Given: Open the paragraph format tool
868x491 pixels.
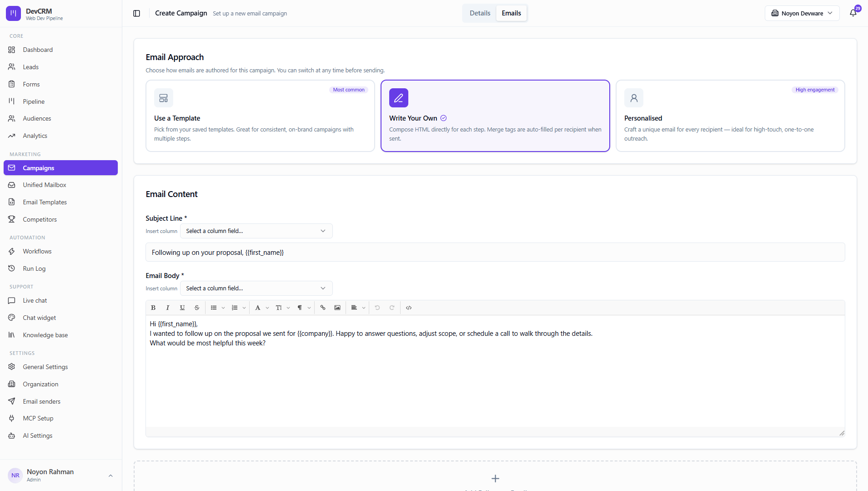Looking at the screenshot, I should pyautogui.click(x=300, y=308).
